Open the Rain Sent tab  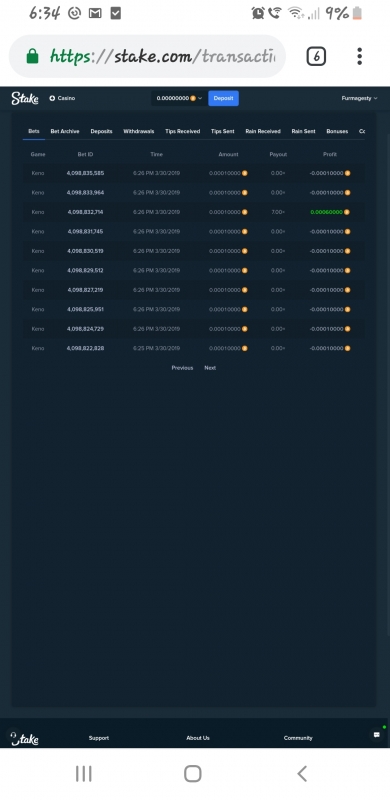coord(303,131)
